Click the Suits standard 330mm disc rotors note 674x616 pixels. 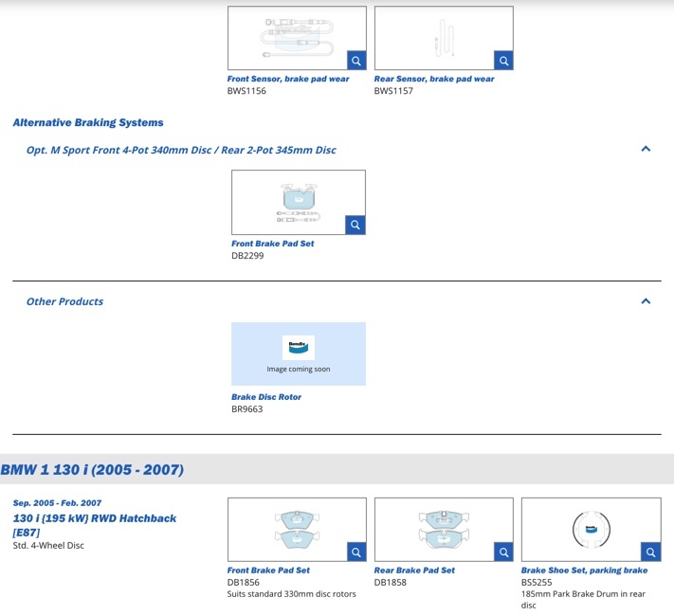(x=291, y=594)
